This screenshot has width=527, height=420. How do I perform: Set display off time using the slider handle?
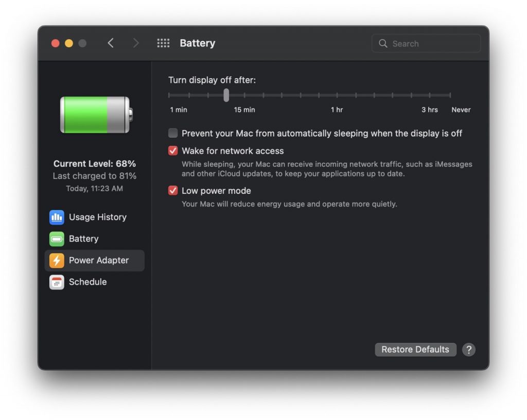click(226, 96)
